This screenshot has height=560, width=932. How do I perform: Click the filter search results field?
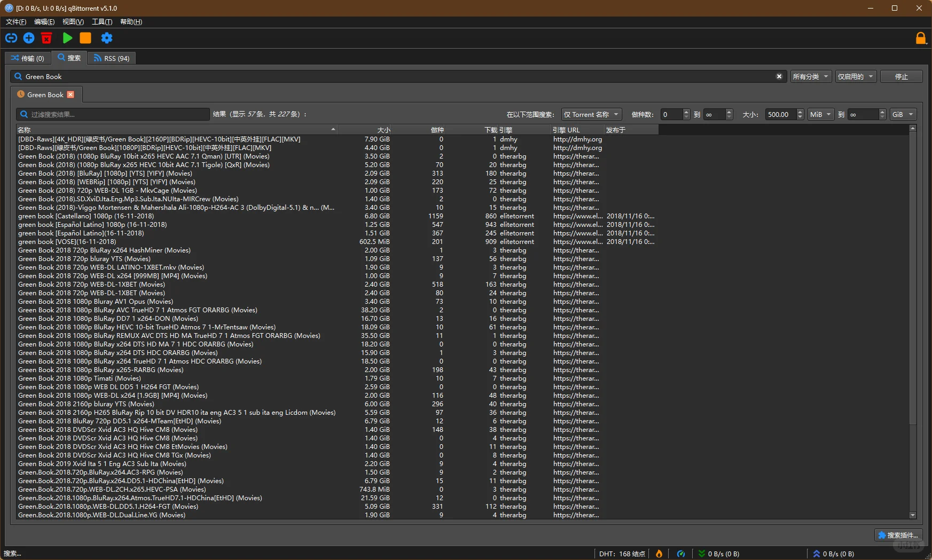pos(113,114)
